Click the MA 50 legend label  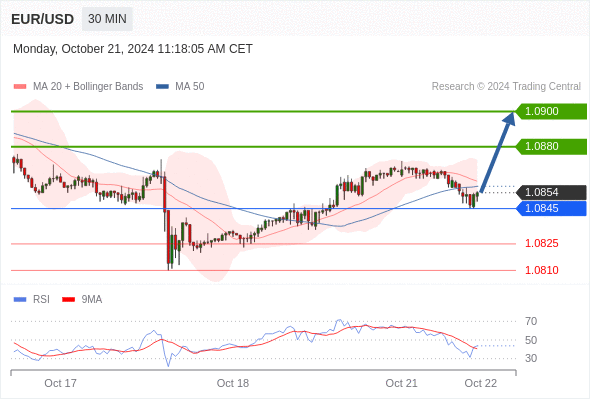coord(190,87)
